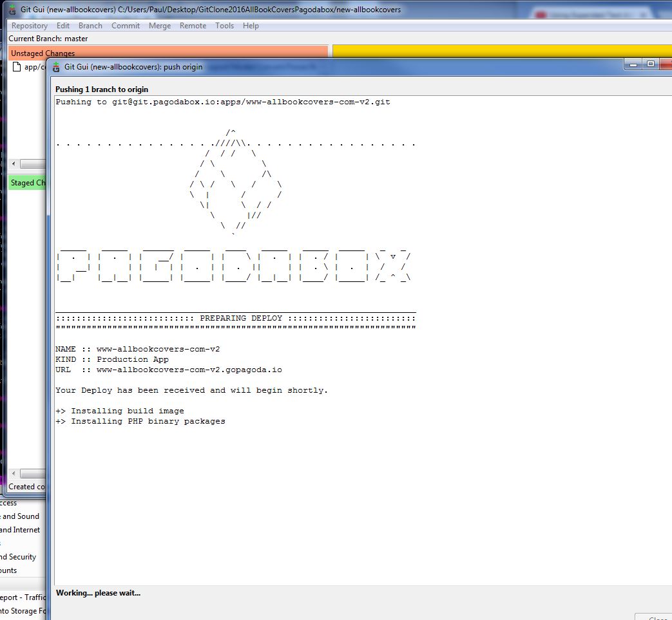Open the Repository menu
The image size is (672, 620).
[29, 26]
